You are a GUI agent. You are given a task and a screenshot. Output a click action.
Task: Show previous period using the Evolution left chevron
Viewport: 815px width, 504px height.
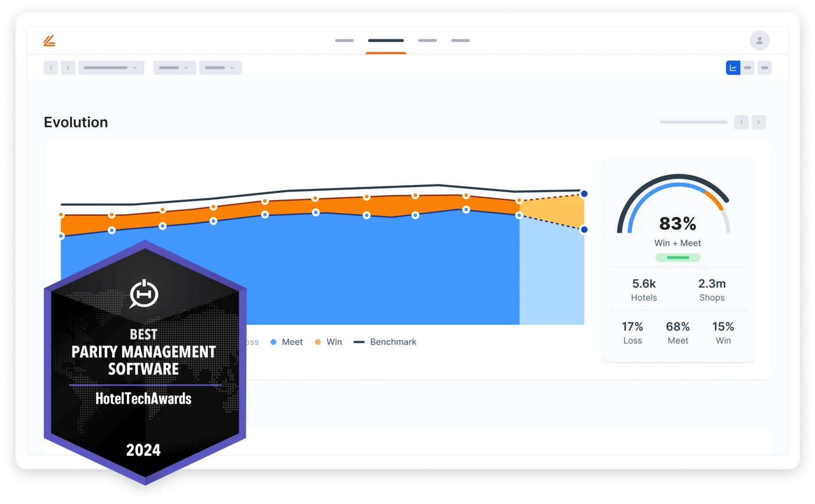click(741, 122)
